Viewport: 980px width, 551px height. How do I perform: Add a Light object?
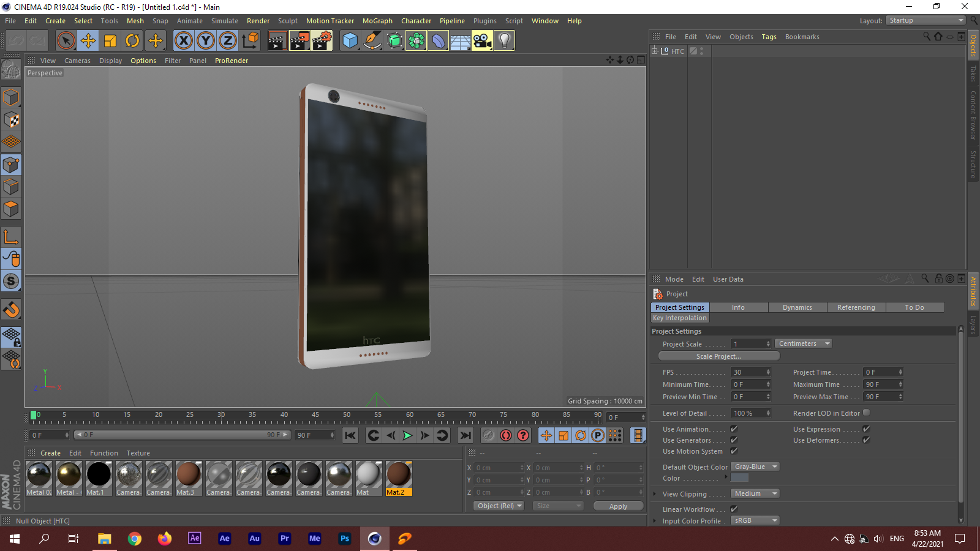505,41
